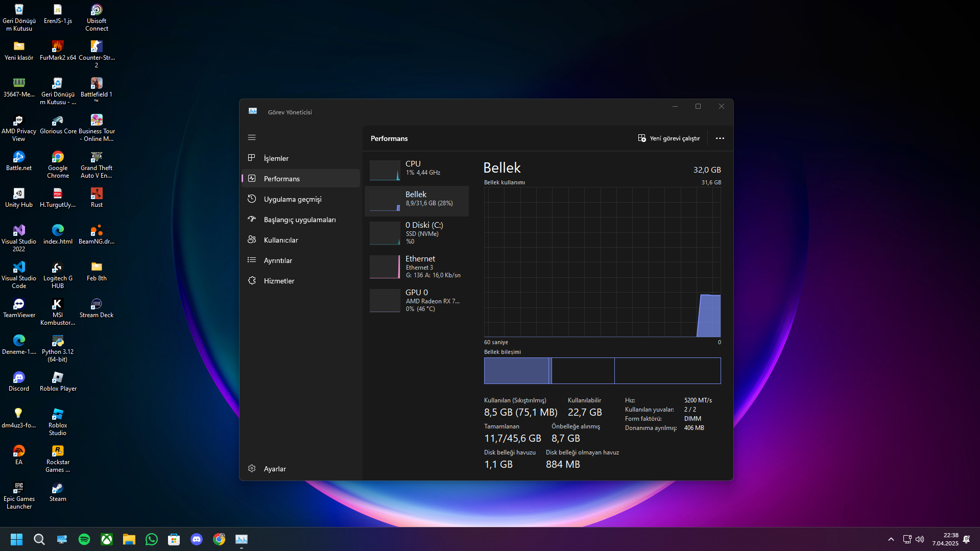Select the GPU 0 entry
This screenshot has width=980, height=551.
[x=417, y=300]
